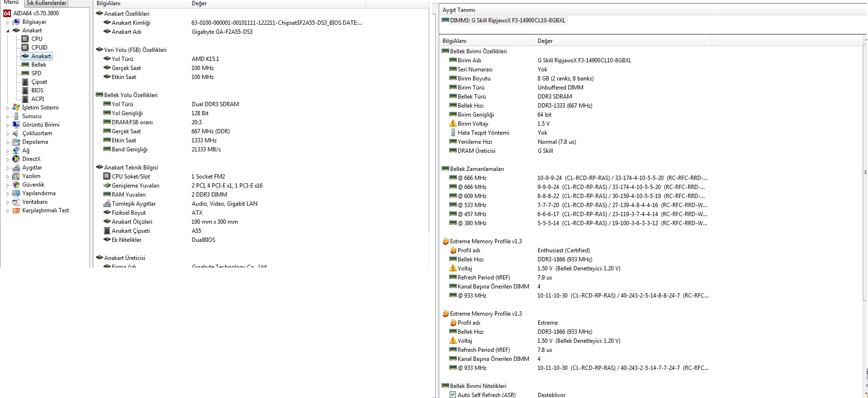The height and width of the screenshot is (398, 868).
Task: Select the Görüntü Birimi display icon
Action: click(16, 125)
